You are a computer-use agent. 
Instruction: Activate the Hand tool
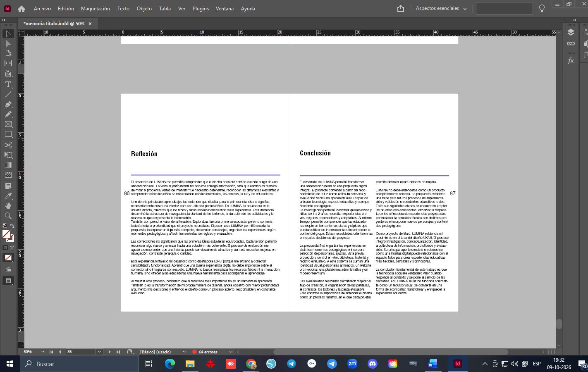point(8,206)
